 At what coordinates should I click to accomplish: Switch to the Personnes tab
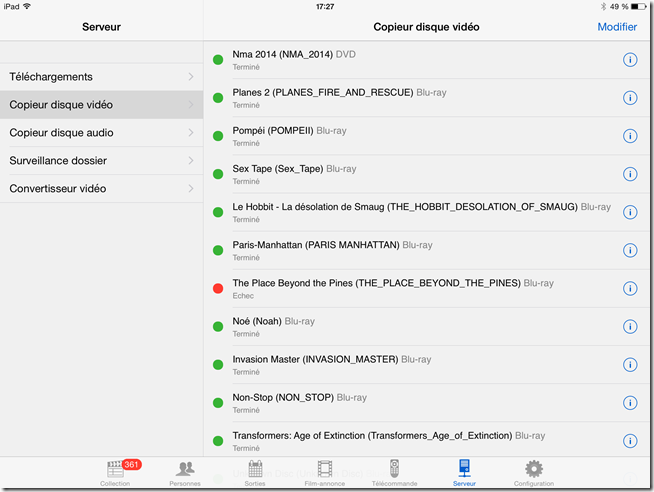[185, 473]
